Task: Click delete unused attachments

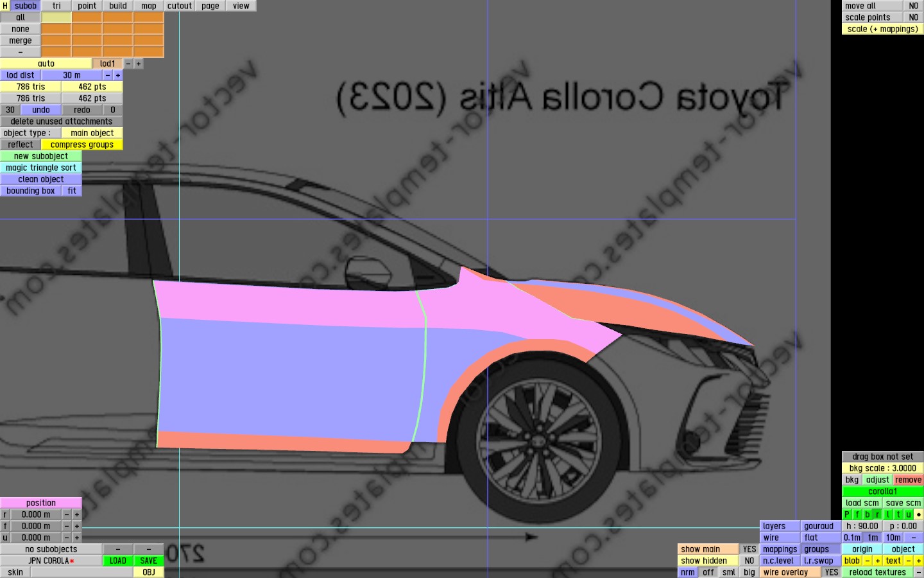Action: (62, 121)
